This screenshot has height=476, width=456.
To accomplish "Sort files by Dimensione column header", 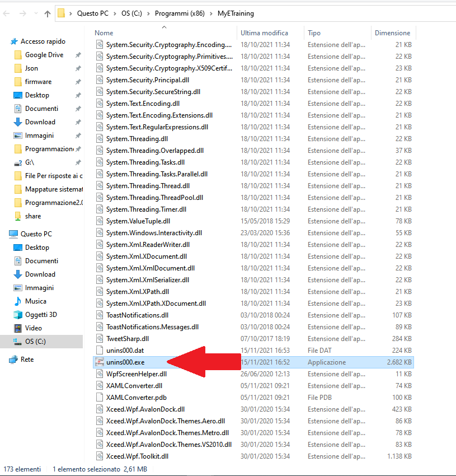I will point(392,33).
